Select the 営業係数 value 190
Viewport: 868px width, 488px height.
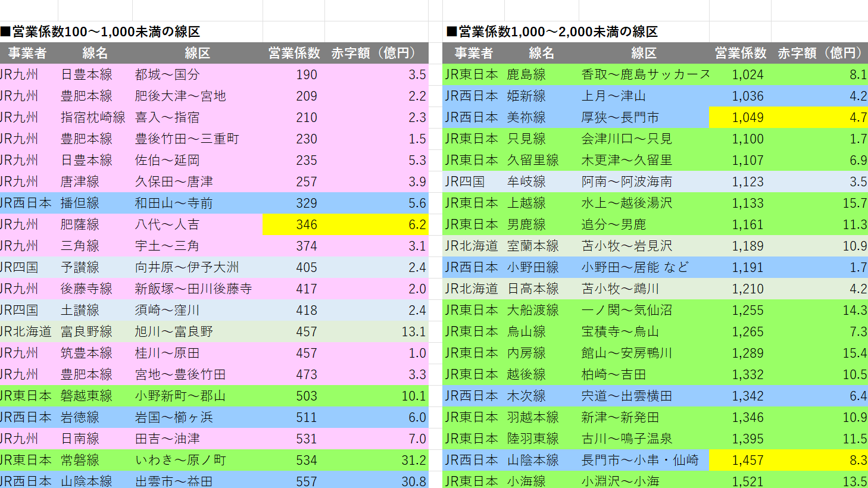(x=294, y=74)
